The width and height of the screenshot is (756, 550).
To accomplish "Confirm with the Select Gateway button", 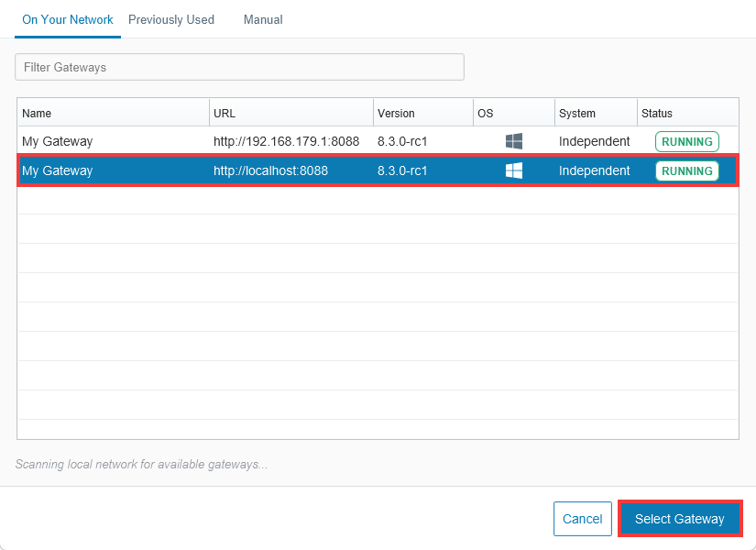I will click(680, 519).
